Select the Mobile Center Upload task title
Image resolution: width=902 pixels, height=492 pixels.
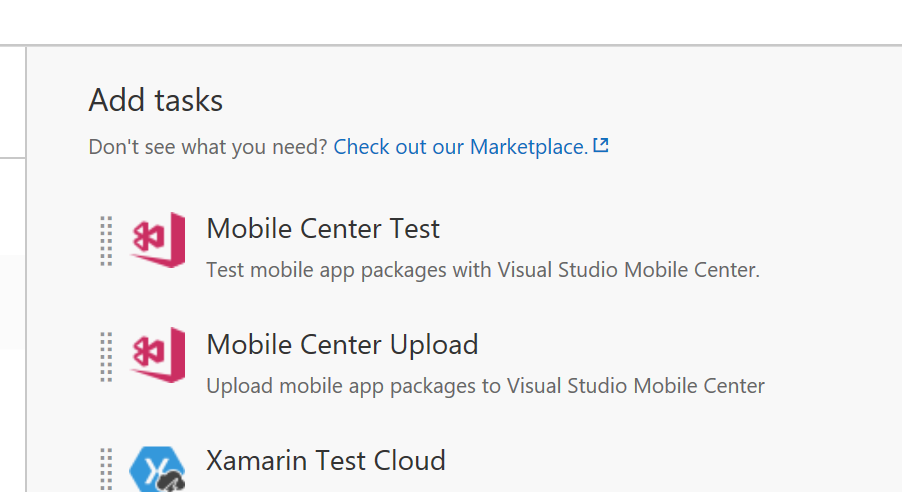point(342,345)
